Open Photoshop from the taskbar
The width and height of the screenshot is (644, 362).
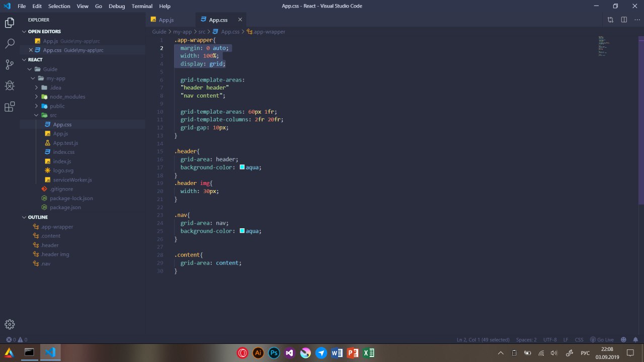coord(274,353)
